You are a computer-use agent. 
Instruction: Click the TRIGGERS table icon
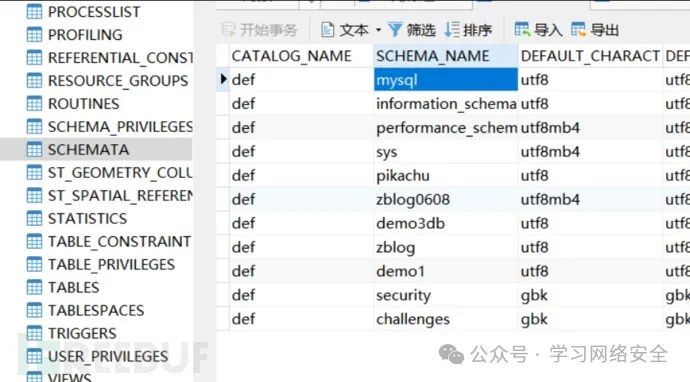click(x=34, y=333)
